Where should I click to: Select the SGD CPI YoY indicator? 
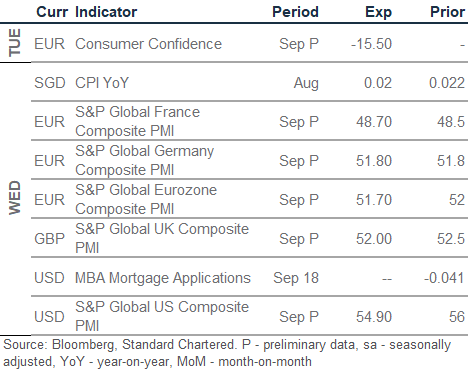(x=102, y=83)
